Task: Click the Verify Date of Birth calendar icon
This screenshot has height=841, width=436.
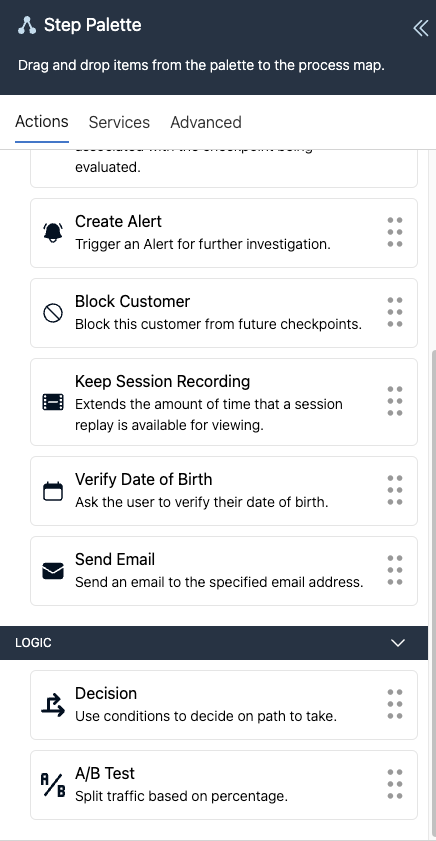Action: 53,491
